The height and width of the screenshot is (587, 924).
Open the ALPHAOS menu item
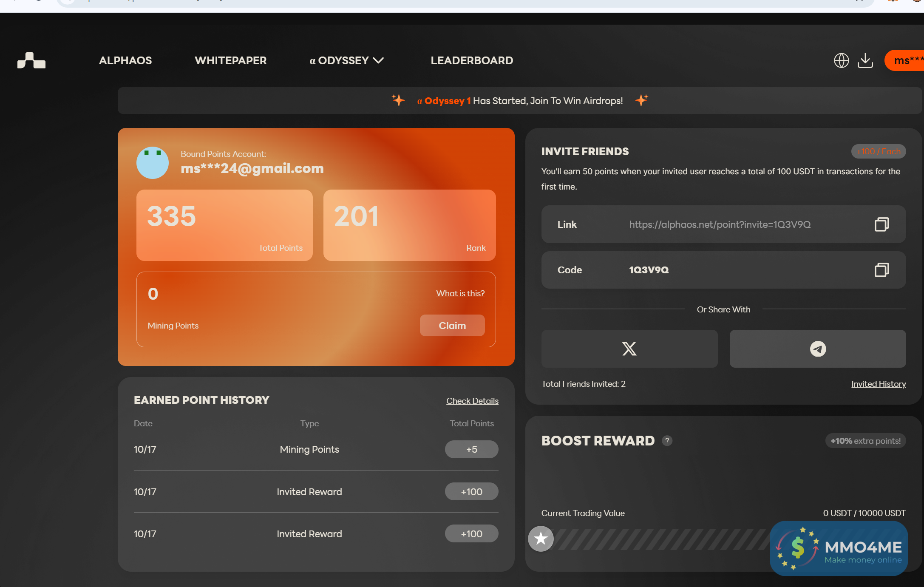coord(125,60)
